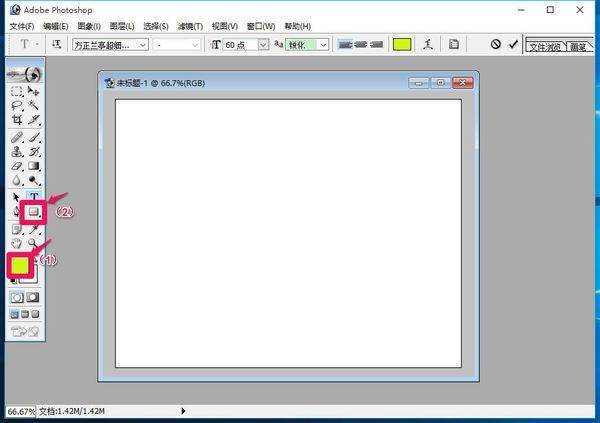Screen dimensions: 600x423
Task: Enable left text alignment
Action: coord(345,45)
